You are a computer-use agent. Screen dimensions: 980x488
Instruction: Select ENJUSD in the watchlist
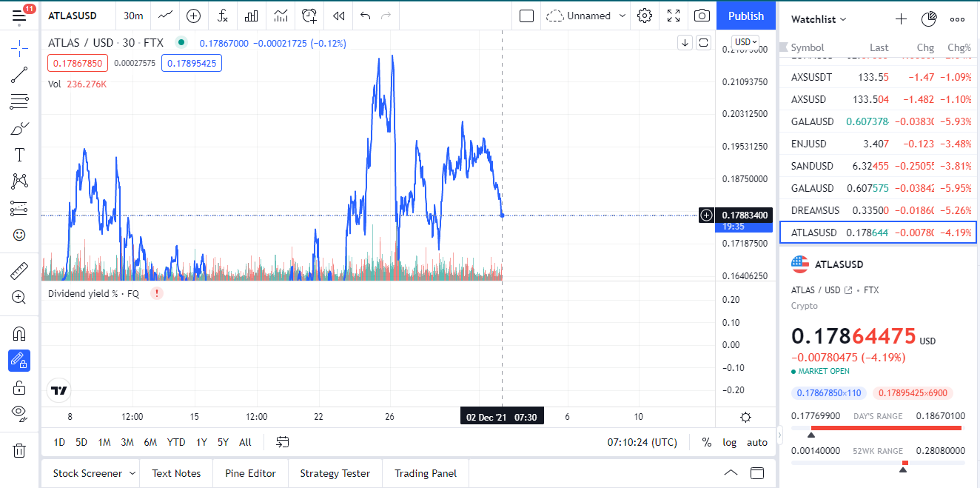pyautogui.click(x=877, y=144)
